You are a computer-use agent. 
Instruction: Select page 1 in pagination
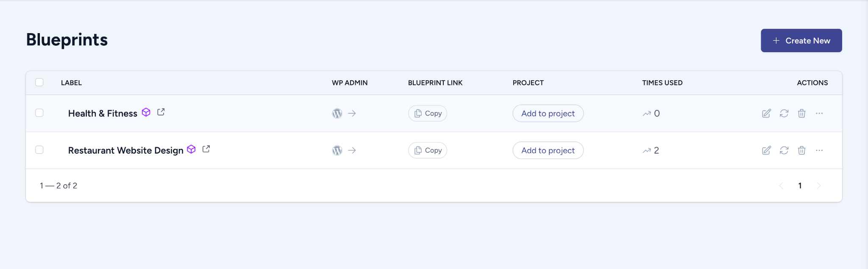coord(799,185)
